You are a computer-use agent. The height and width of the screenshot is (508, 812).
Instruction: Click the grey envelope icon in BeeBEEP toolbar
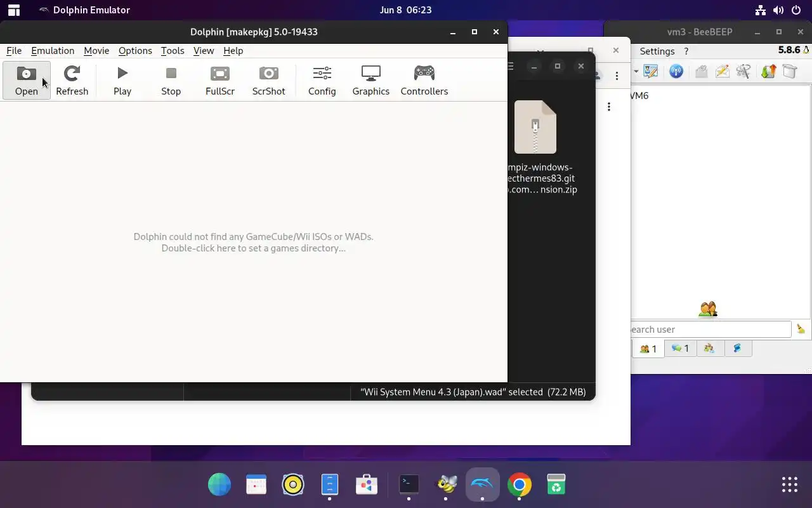pyautogui.click(x=701, y=72)
